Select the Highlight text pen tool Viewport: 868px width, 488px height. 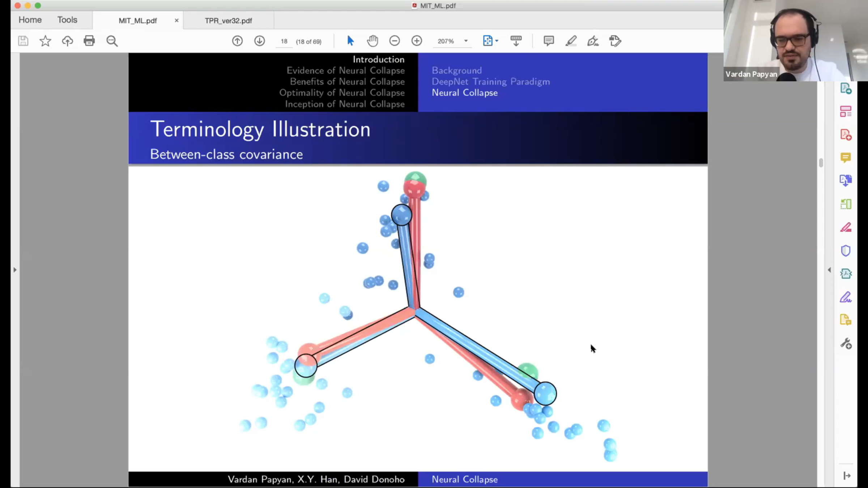pos(571,41)
